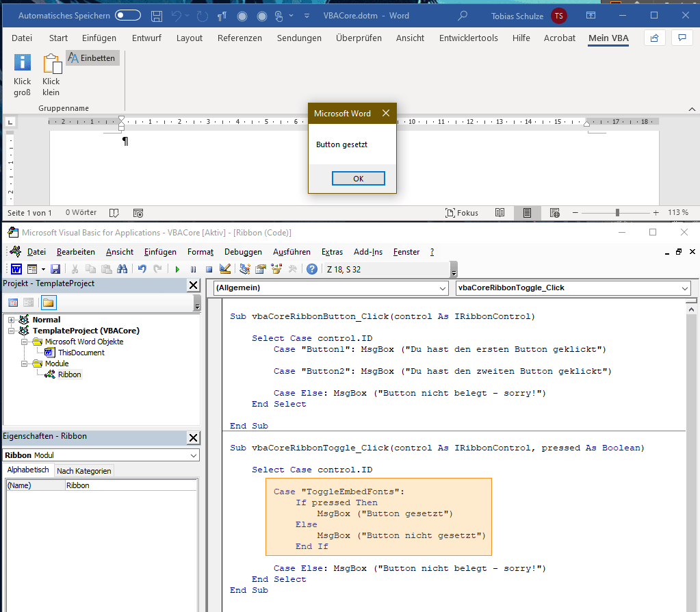Pause execution in VBA toolbar
The width and height of the screenshot is (700, 612).
click(193, 269)
